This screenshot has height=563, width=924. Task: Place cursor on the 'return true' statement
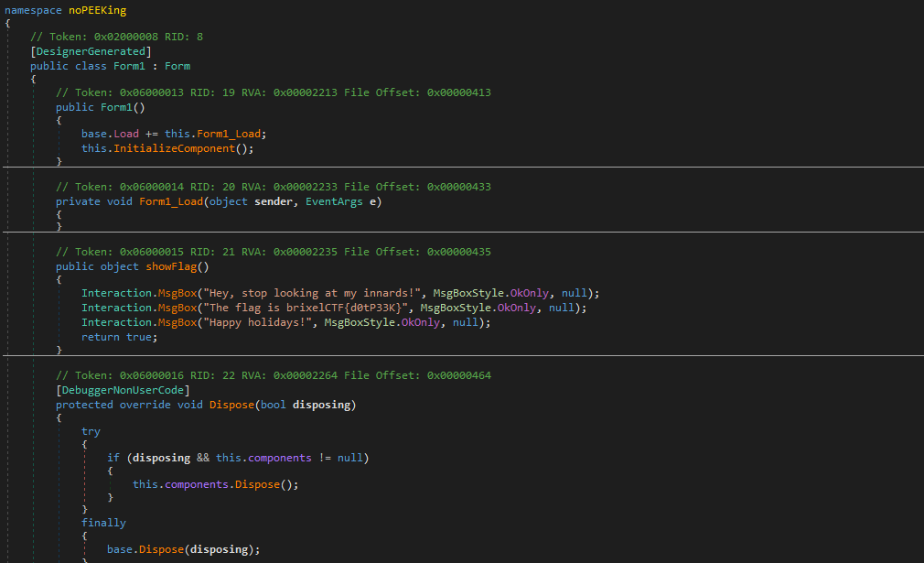click(119, 337)
